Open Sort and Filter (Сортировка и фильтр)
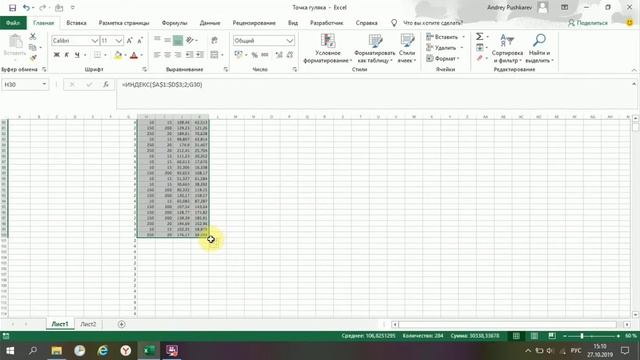Image resolution: width=640 pixels, height=360 pixels. tap(507, 48)
